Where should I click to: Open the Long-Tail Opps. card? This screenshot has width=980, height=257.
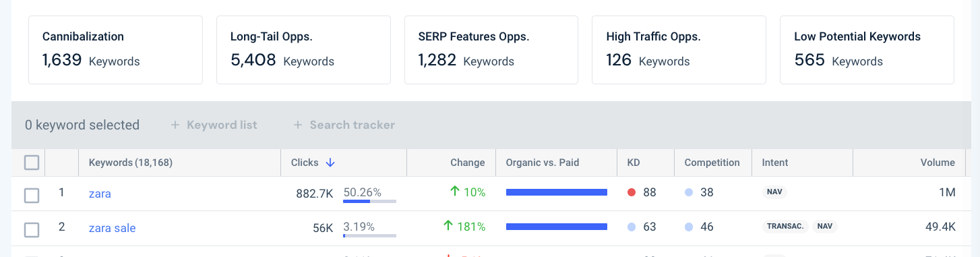pos(303,50)
